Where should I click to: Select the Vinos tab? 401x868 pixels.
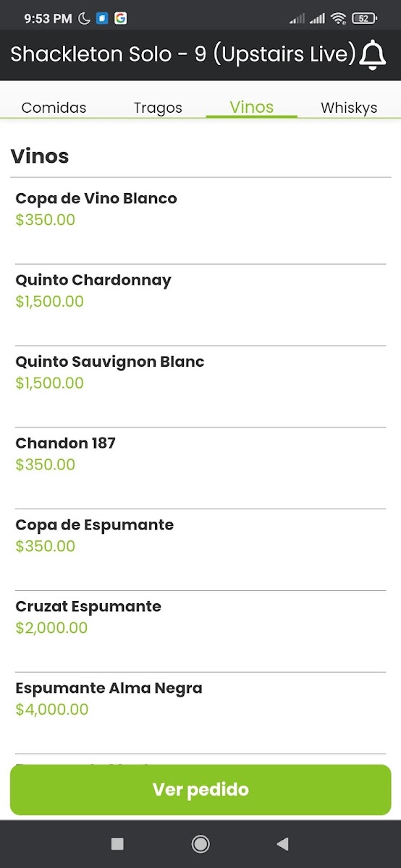click(252, 107)
